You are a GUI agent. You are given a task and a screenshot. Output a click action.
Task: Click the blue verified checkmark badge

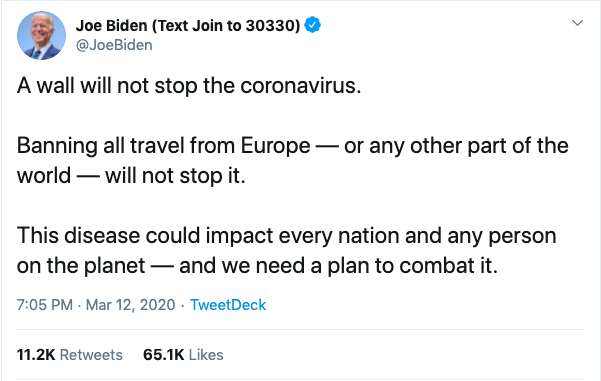pyautogui.click(x=313, y=25)
